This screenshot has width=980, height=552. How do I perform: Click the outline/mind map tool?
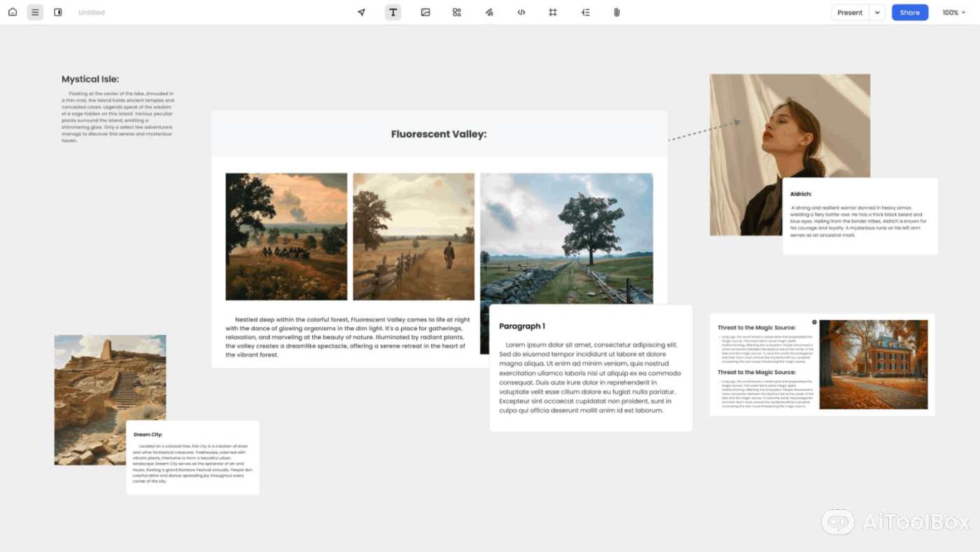[585, 13]
